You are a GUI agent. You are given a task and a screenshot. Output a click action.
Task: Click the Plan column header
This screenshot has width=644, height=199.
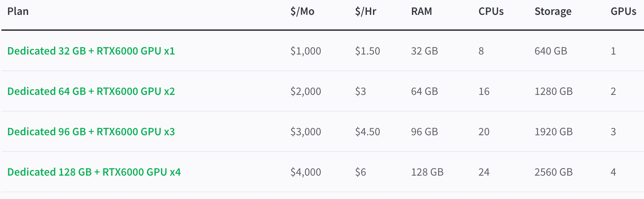click(18, 11)
